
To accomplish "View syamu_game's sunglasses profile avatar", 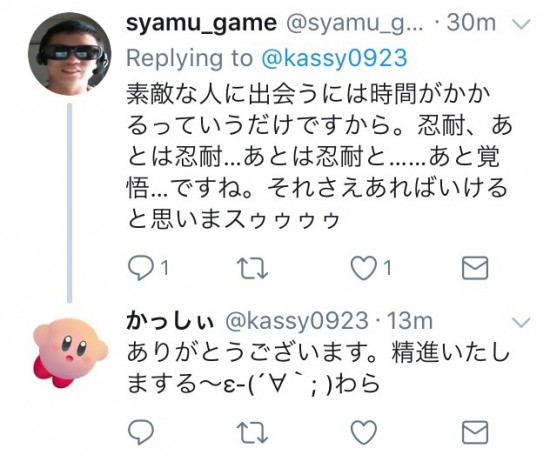I will click(69, 54).
